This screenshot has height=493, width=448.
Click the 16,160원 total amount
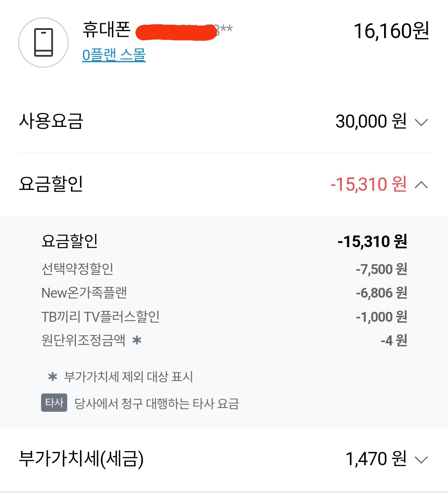(x=391, y=31)
